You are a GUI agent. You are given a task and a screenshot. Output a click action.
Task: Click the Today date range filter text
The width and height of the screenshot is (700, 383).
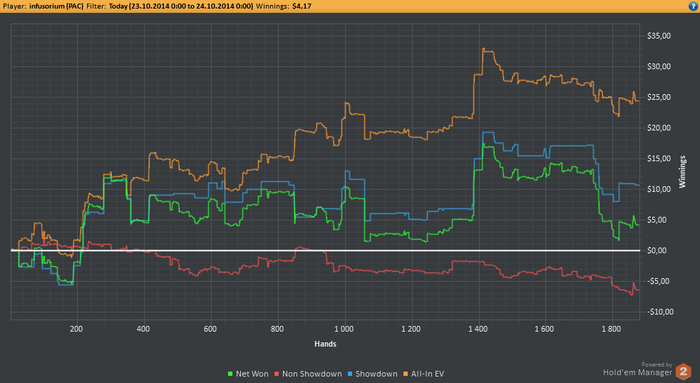coord(181,6)
